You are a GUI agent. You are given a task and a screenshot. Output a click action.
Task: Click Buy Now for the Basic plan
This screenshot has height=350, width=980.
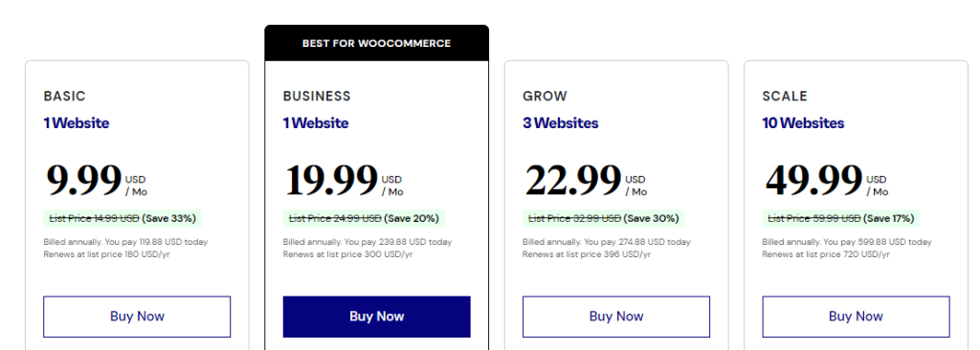[x=137, y=317]
